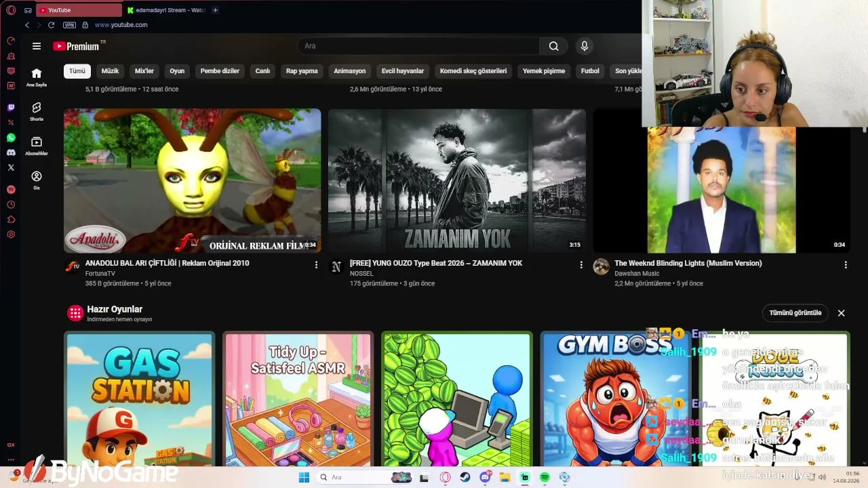Select the Oyun filter chip
Viewport: 868px width, 488px height.
coord(177,71)
